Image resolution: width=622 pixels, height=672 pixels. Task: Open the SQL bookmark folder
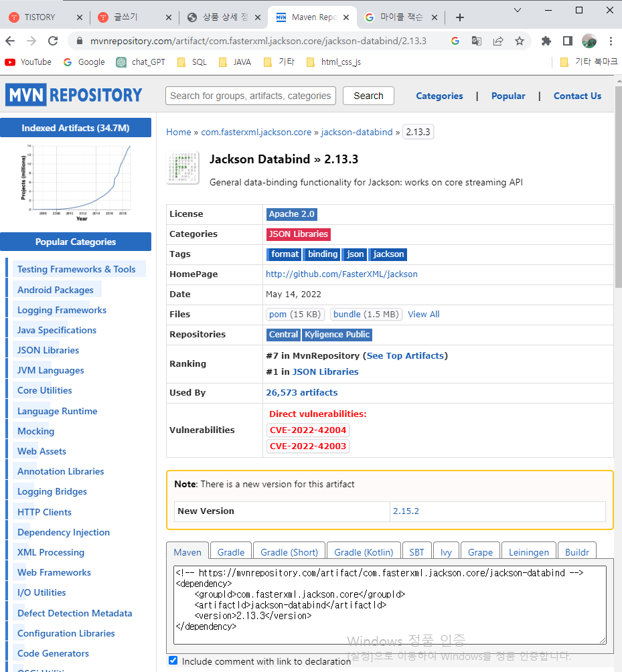tap(192, 62)
